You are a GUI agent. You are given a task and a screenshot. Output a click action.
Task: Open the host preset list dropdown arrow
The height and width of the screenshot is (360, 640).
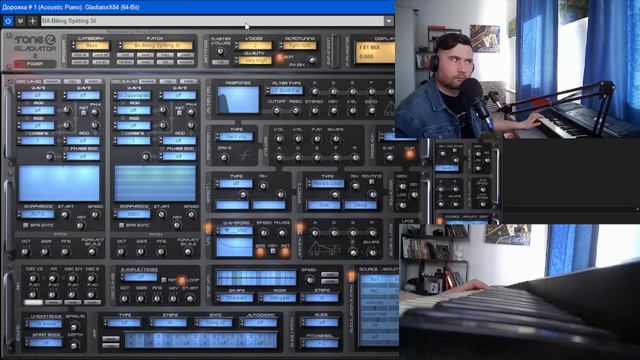(x=389, y=21)
